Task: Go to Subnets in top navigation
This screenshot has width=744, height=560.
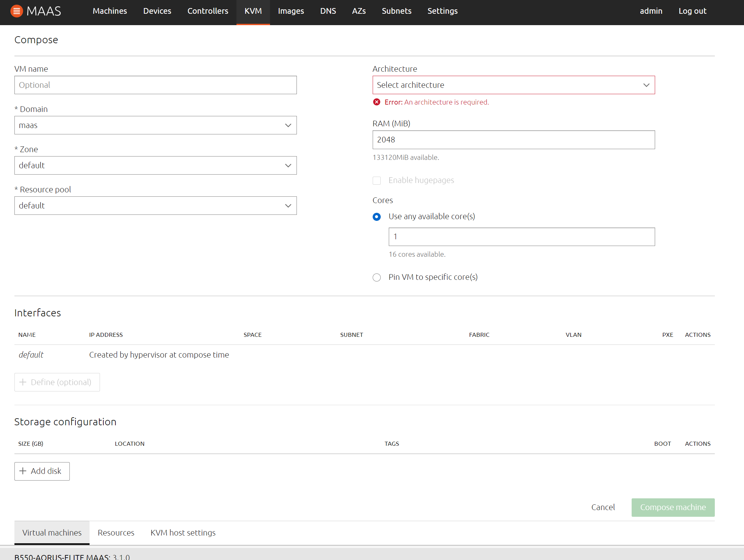Action: (396, 11)
